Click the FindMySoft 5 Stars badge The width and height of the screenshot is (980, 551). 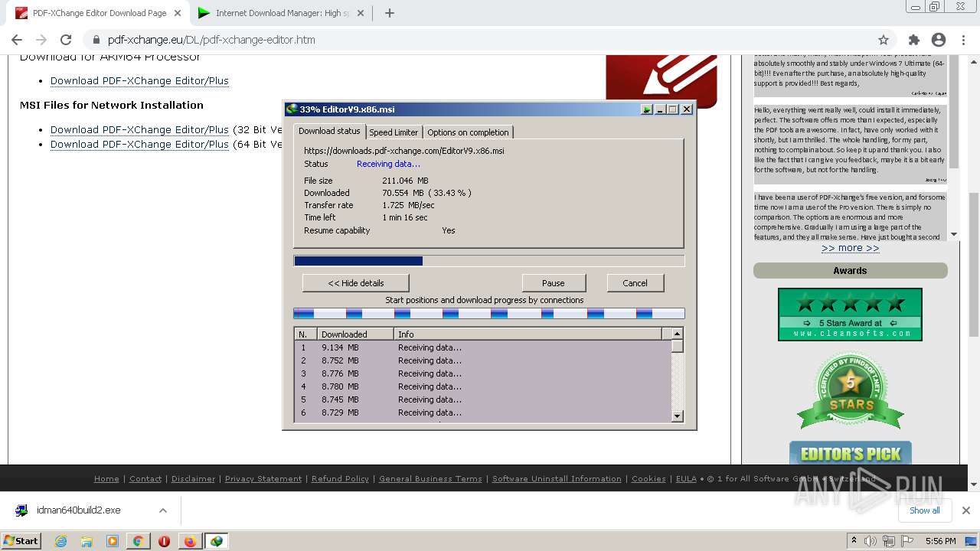click(850, 390)
